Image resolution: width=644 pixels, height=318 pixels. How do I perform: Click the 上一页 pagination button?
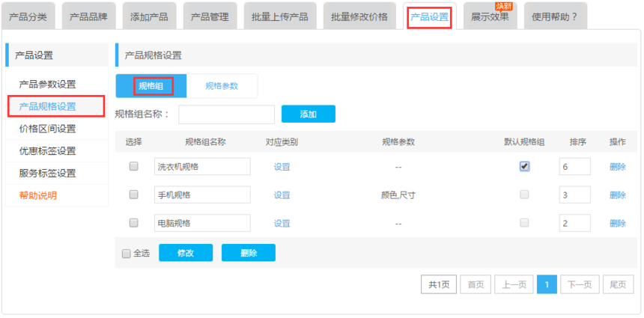click(x=514, y=284)
